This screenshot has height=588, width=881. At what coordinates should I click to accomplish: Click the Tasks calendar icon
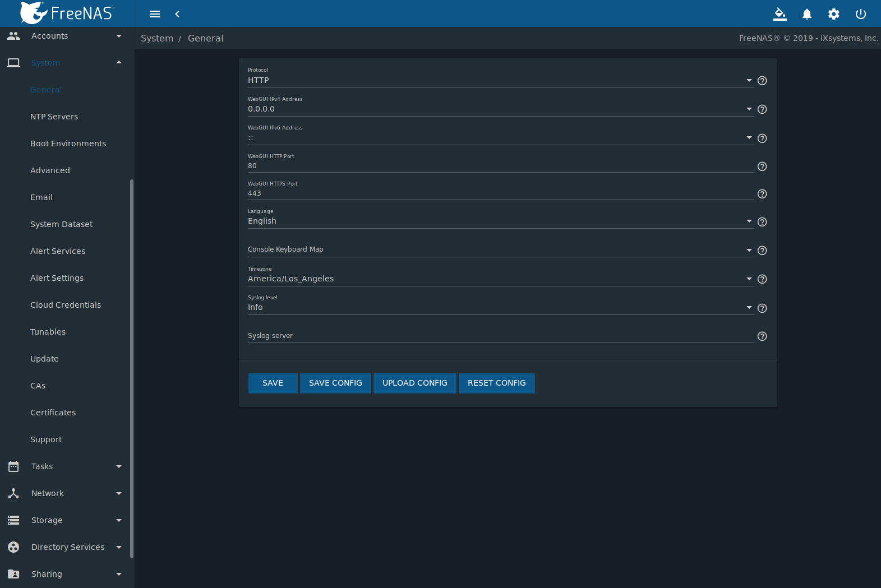[13, 466]
